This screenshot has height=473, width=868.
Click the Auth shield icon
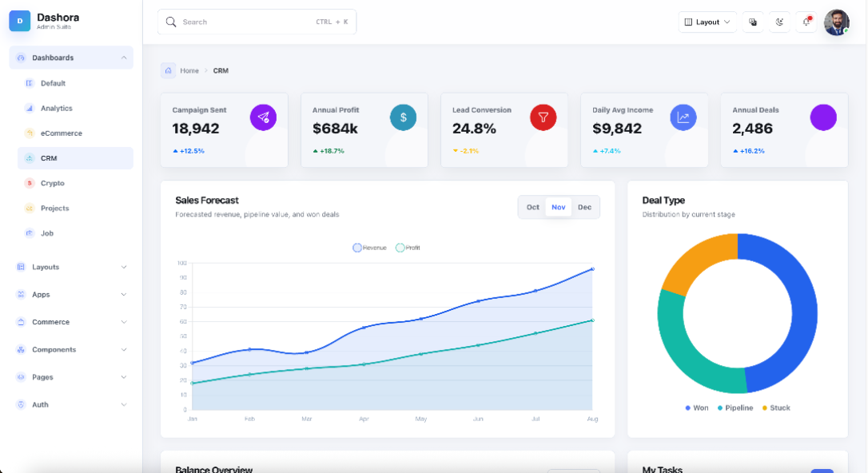21,404
